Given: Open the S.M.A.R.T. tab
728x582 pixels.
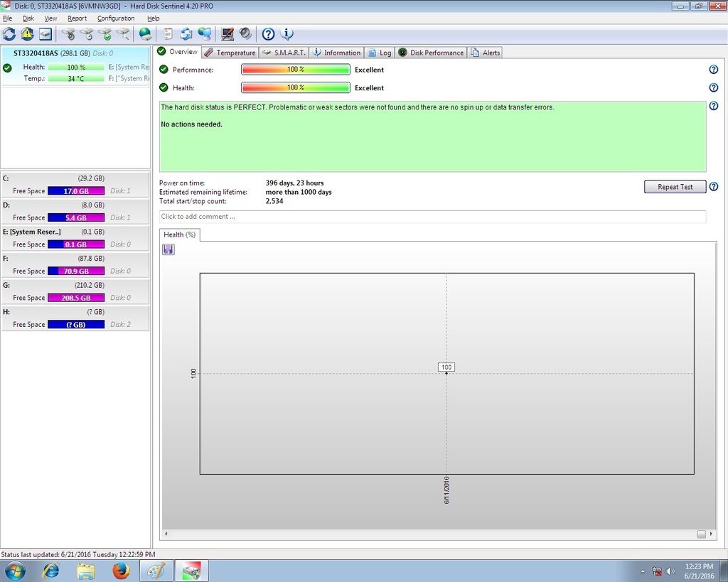Looking at the screenshot, I should point(283,53).
